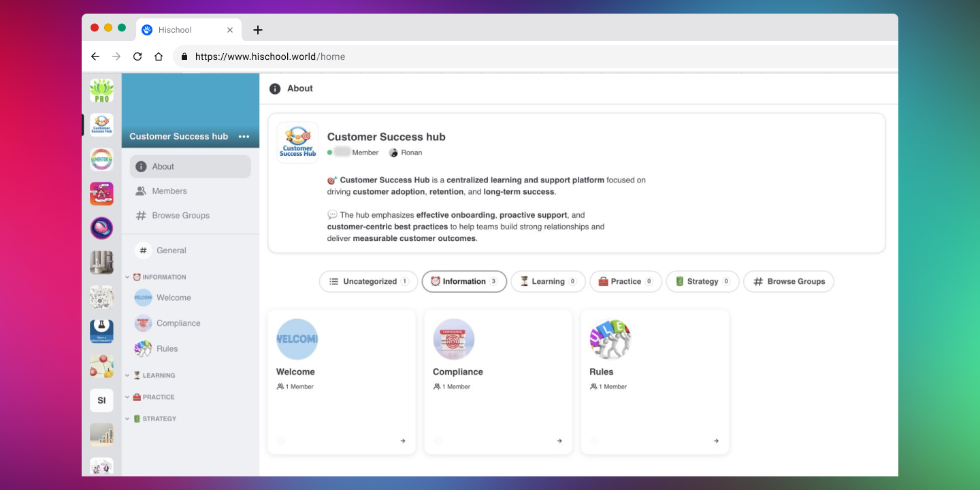This screenshot has width=980, height=490.
Task: Click the Rules card title
Action: [602, 372]
